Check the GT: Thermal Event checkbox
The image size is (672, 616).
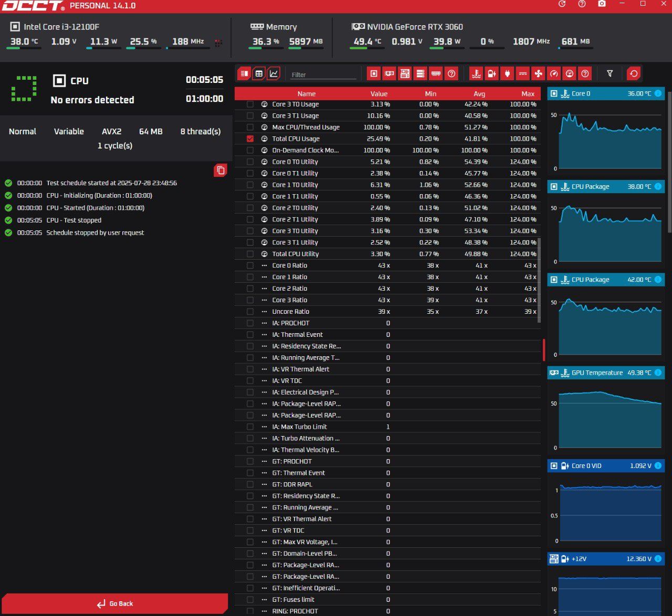[x=250, y=473]
